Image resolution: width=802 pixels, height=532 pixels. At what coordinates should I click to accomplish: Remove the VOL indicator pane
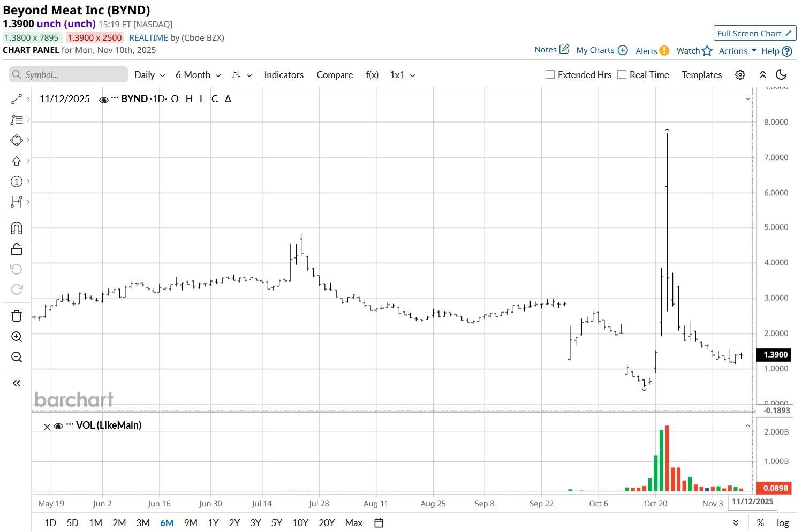(47, 427)
